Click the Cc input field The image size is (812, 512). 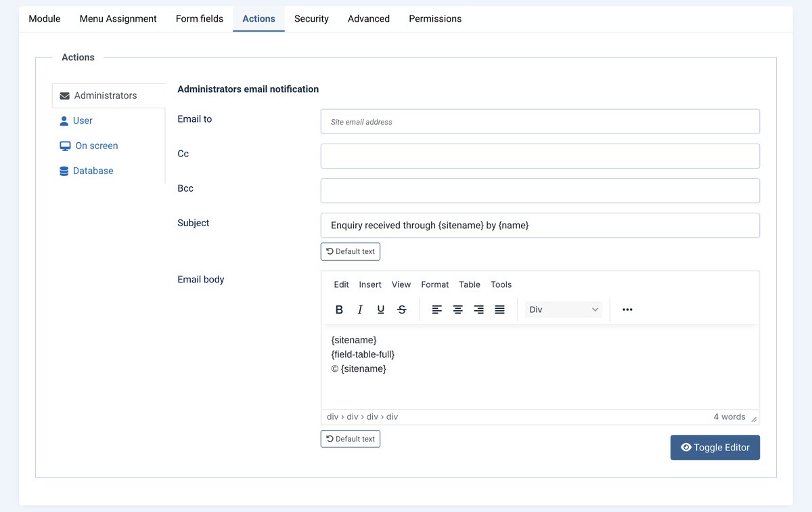(540, 156)
